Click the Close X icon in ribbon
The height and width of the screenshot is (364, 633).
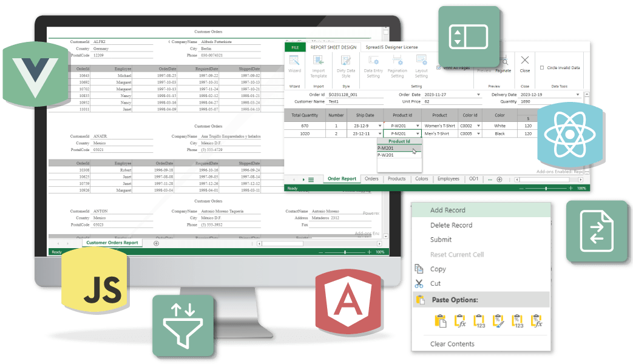pyautogui.click(x=525, y=60)
